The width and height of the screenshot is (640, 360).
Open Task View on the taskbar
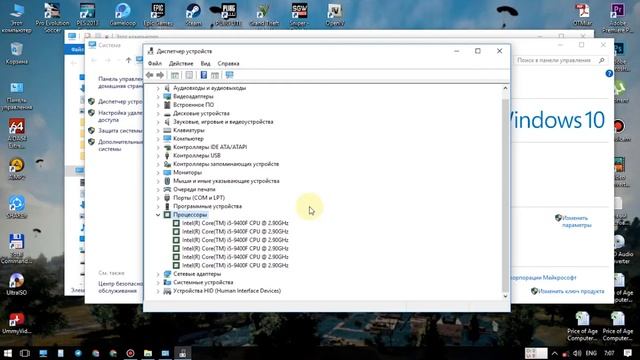(x=25, y=353)
